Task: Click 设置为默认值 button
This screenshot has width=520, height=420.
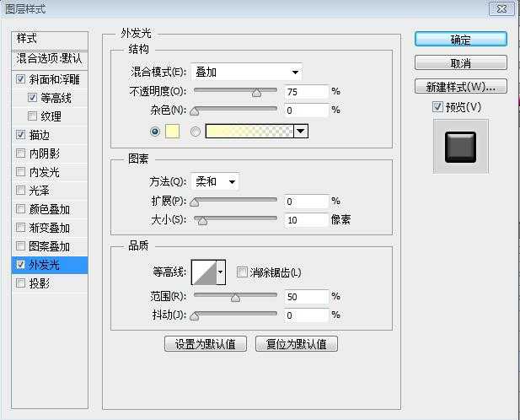Action: [206, 344]
